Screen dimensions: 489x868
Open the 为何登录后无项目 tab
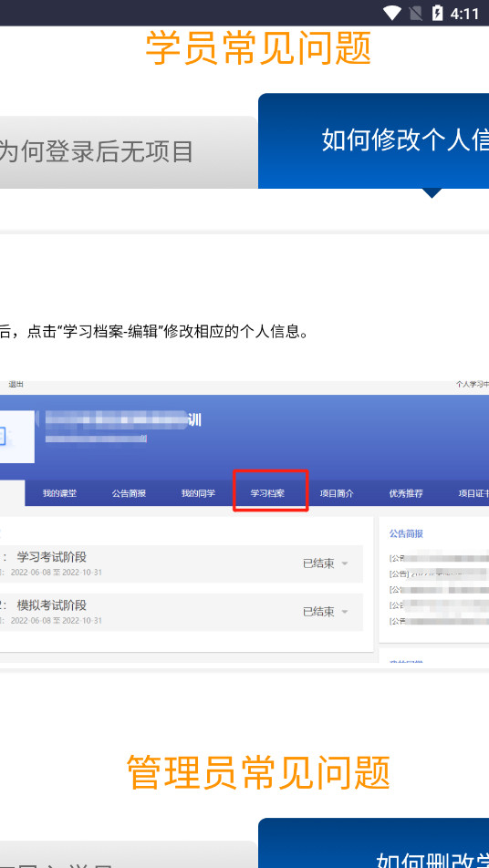point(129,152)
